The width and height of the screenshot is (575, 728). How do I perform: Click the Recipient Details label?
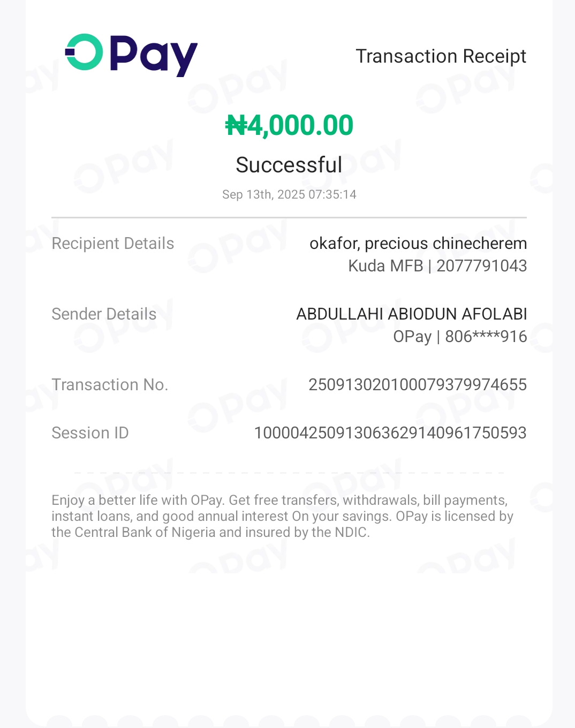click(x=113, y=244)
